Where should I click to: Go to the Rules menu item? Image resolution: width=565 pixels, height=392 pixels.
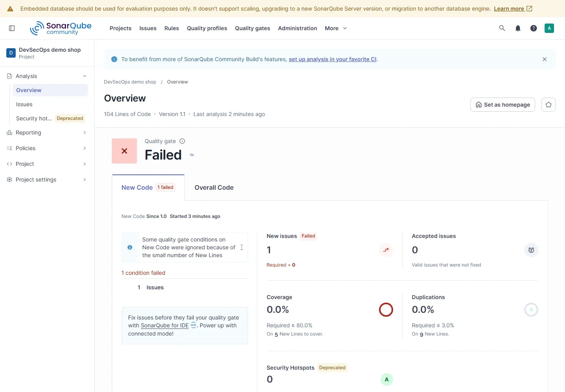pyautogui.click(x=171, y=28)
